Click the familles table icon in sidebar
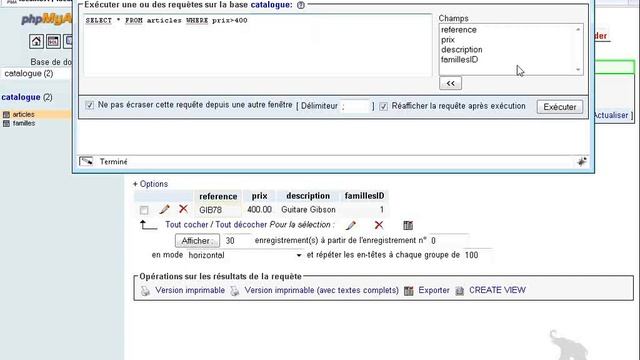This screenshot has width=640, height=360. [6, 123]
